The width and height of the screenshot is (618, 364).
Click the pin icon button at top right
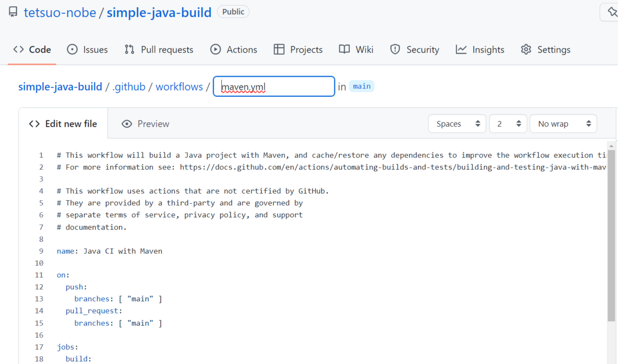611,12
